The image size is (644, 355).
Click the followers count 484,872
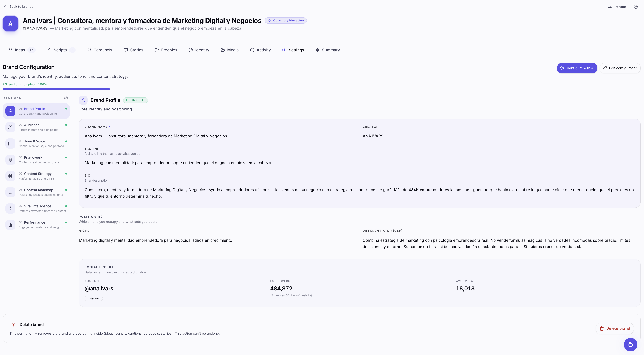pos(281,288)
